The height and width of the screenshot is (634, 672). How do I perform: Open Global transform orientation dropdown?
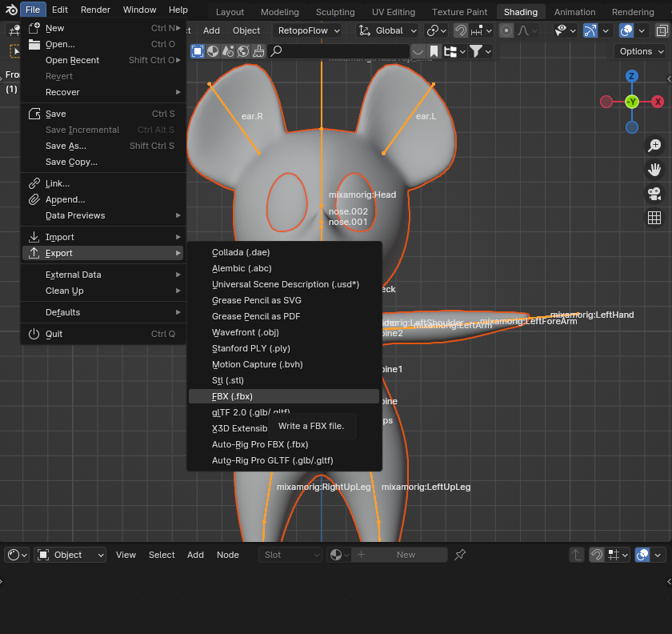(388, 30)
